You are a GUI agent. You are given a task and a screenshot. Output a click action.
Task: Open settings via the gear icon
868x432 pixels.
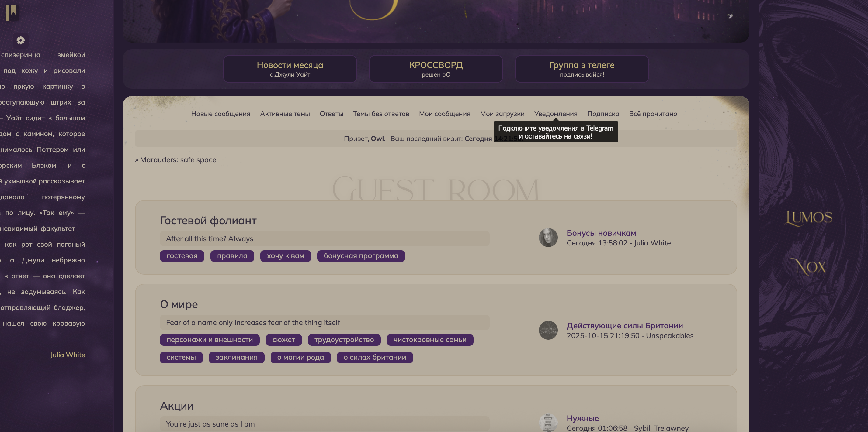tap(21, 40)
